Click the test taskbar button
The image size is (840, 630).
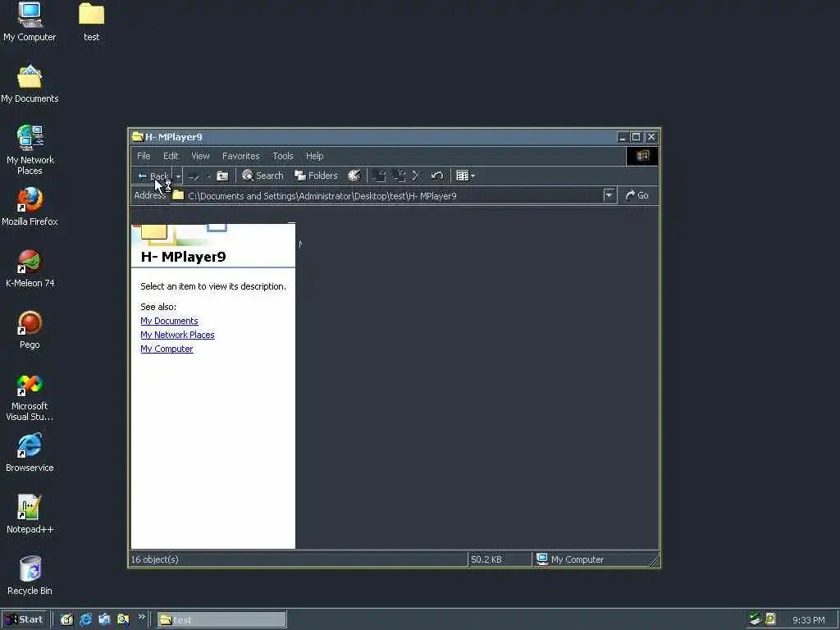221,620
